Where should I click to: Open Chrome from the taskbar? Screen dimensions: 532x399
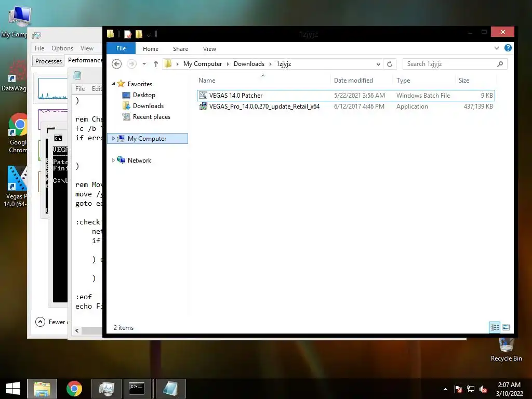coord(74,389)
